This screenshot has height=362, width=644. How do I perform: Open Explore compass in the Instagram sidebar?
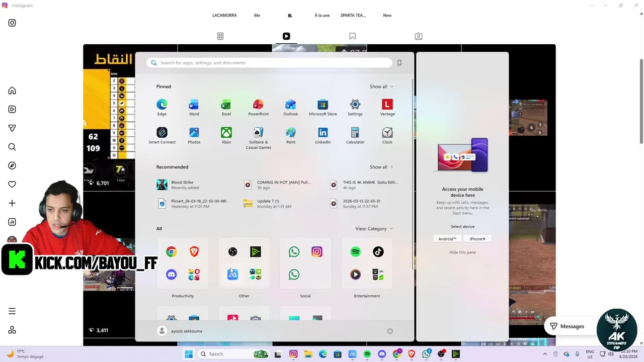(12, 165)
